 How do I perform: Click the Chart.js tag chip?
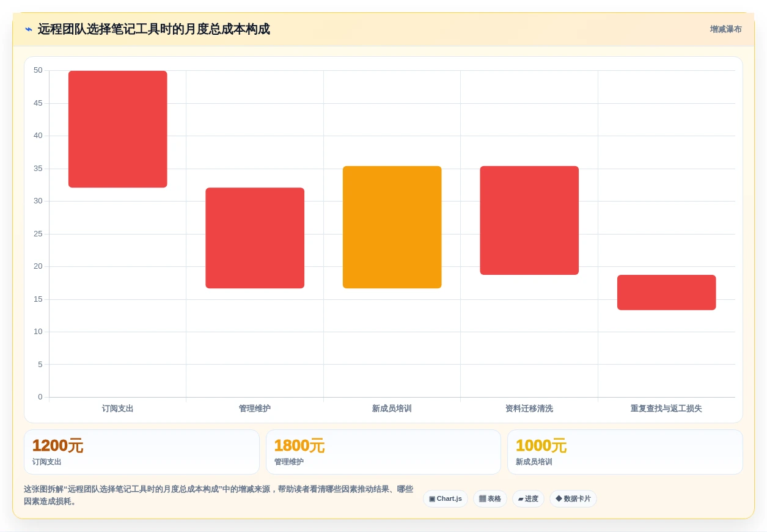click(x=446, y=498)
